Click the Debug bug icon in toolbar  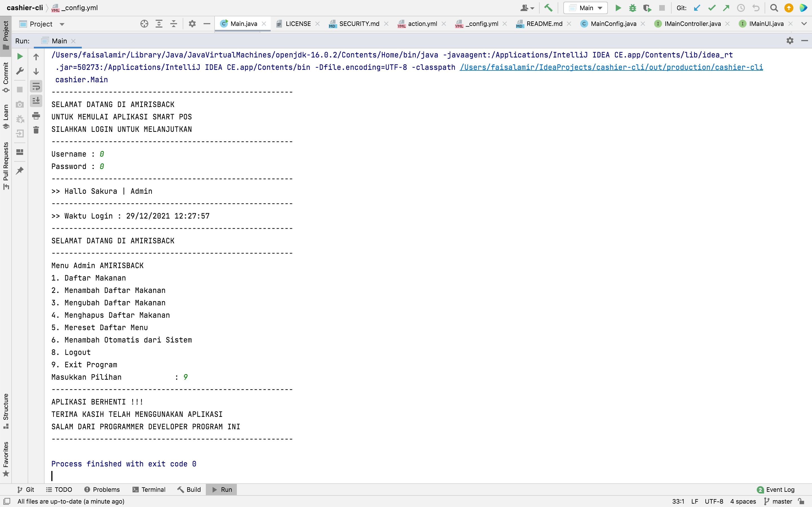(632, 8)
